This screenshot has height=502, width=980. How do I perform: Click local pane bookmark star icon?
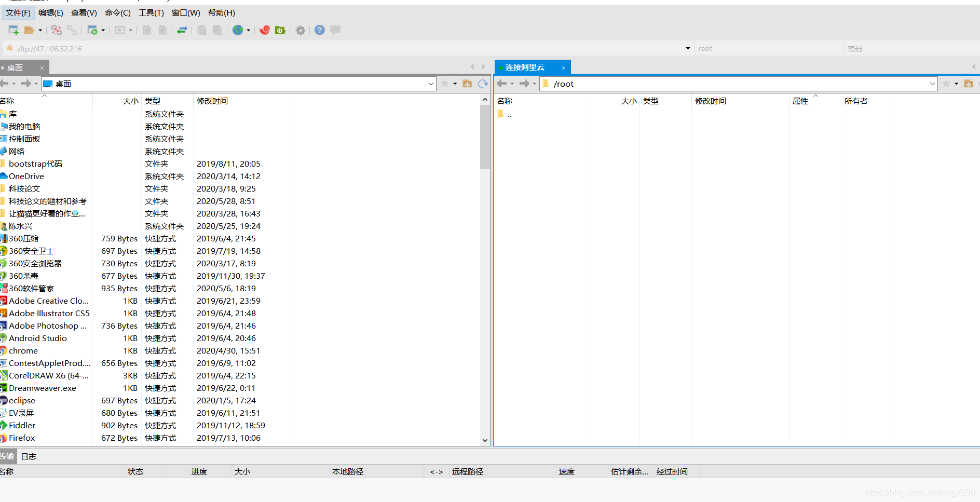pyautogui.click(x=445, y=84)
